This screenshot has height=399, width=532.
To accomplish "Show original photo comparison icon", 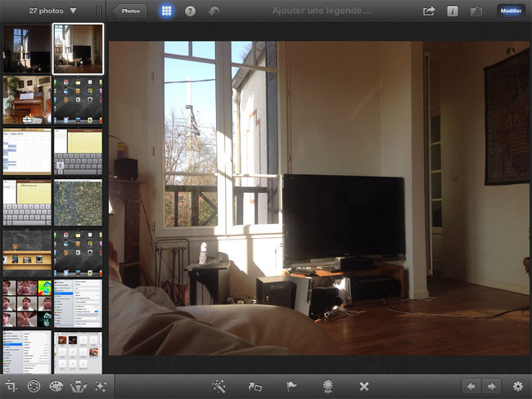I will point(476,11).
